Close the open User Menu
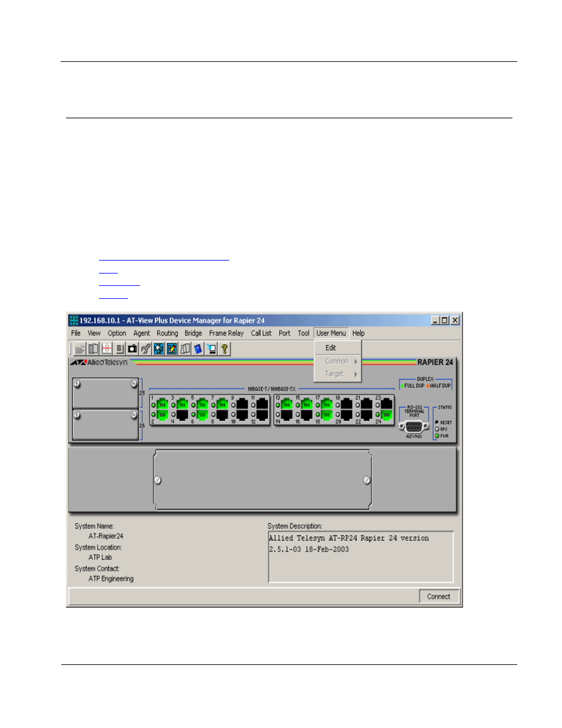Viewport: 562px width, 728px height. click(331, 333)
